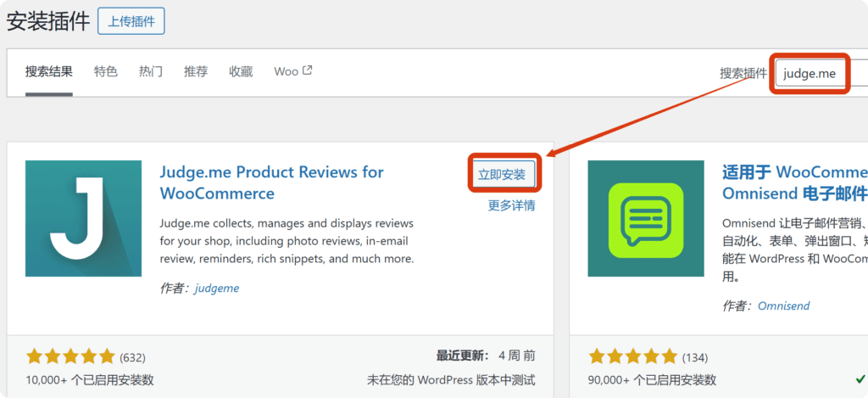Click 未在您的 WordPress 版本中测试 text

click(451, 380)
